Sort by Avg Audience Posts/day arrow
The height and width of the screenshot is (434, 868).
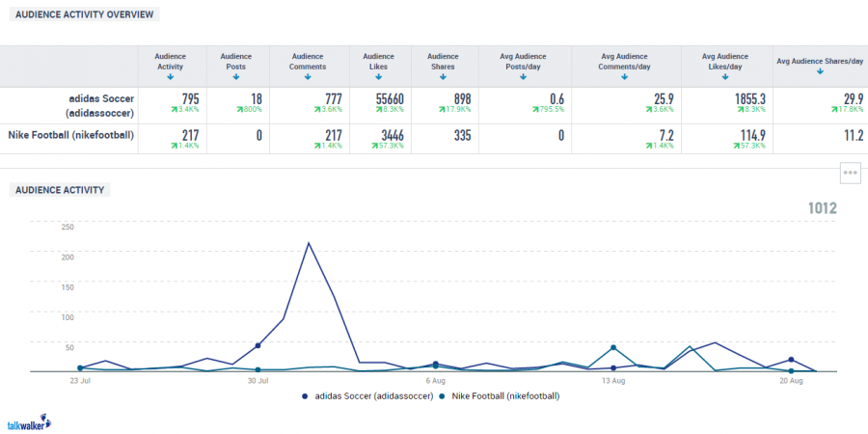pyautogui.click(x=523, y=77)
